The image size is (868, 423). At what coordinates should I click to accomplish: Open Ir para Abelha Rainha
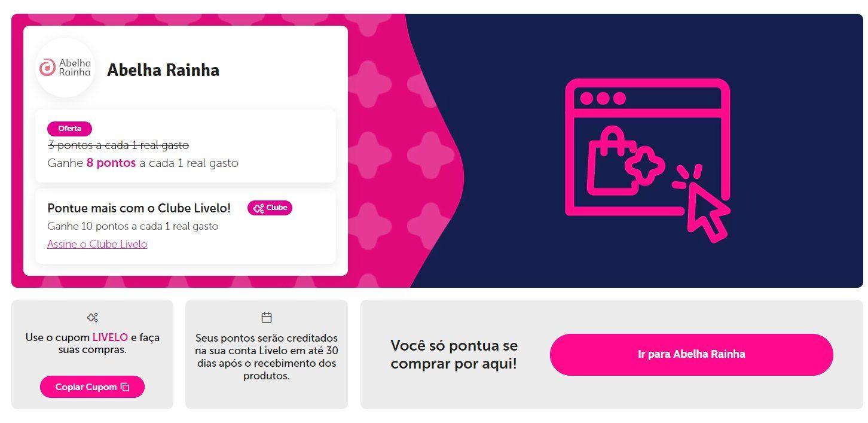click(x=692, y=354)
